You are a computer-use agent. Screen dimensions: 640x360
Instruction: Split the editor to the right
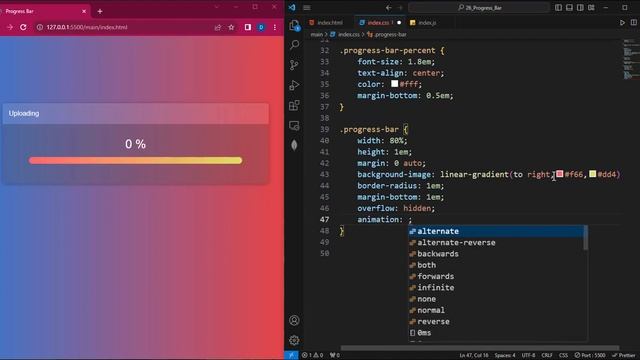[x=633, y=23]
